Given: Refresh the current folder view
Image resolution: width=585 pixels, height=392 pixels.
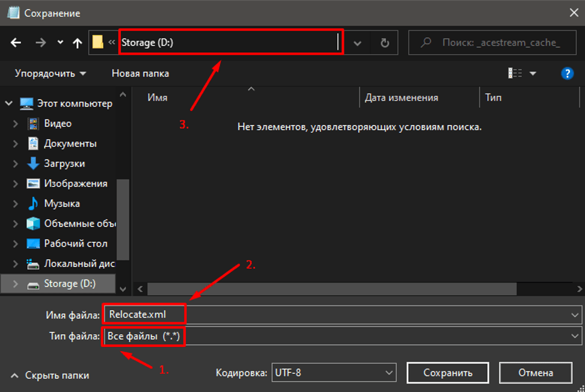Looking at the screenshot, I should point(385,43).
